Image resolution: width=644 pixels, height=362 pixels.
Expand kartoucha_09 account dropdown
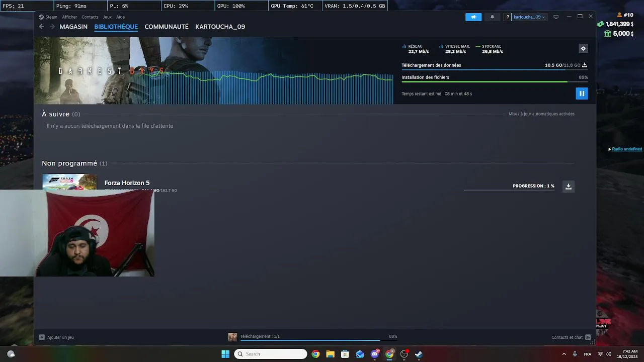529,17
